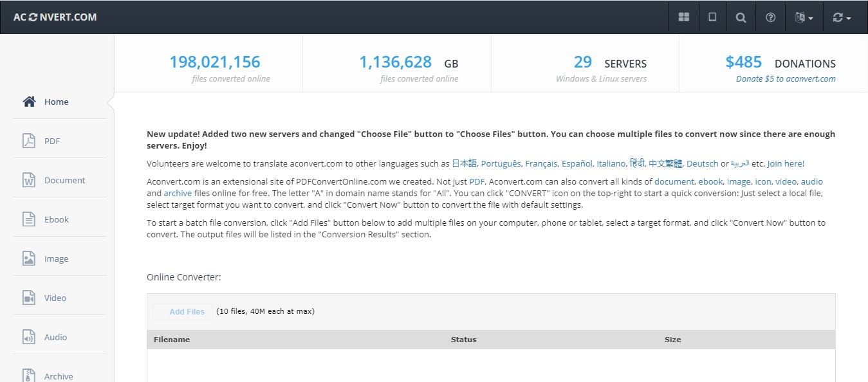
Task: Click the "Join here!" volunteer link
Action: tap(786, 163)
